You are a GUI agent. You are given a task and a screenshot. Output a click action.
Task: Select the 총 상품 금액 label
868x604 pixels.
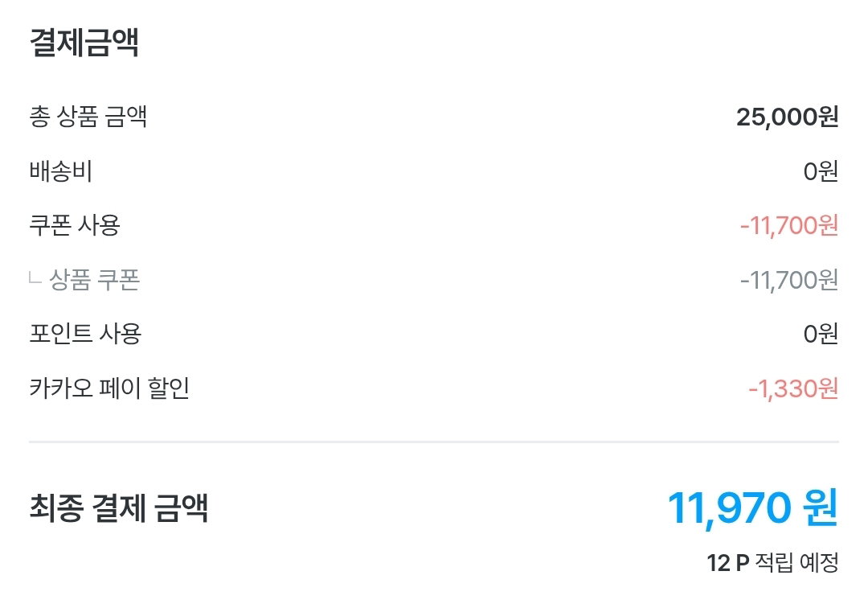[x=88, y=117]
